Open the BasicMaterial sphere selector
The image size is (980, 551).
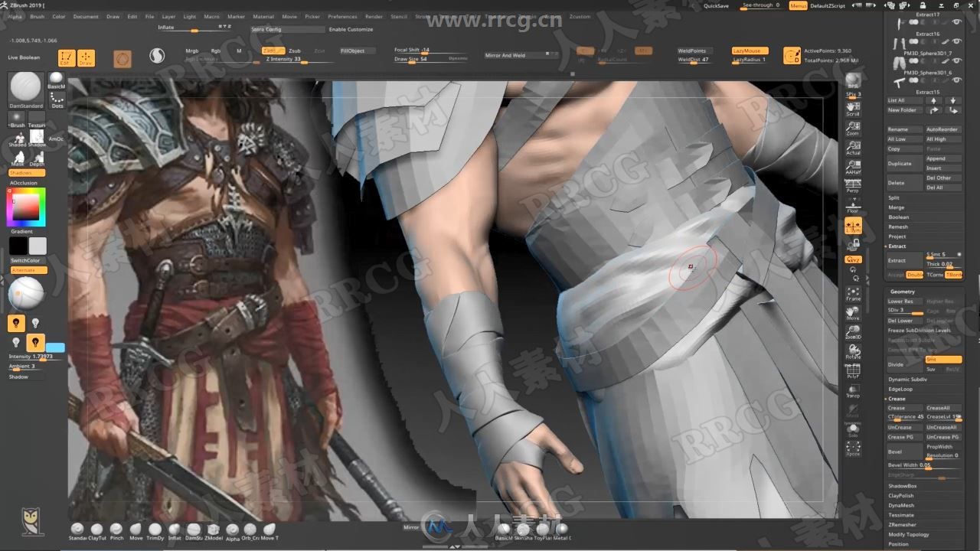coord(57,80)
